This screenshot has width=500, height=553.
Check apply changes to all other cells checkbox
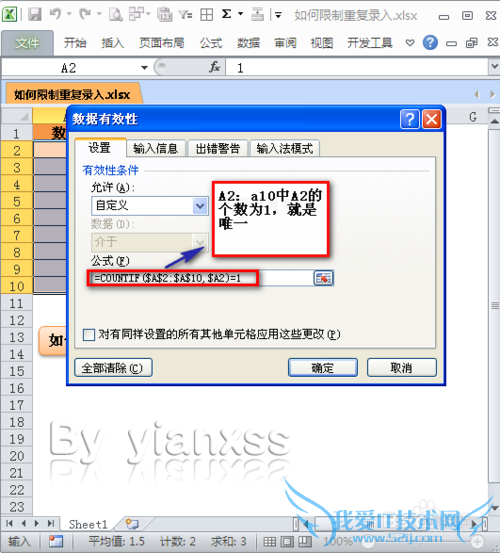pos(89,334)
